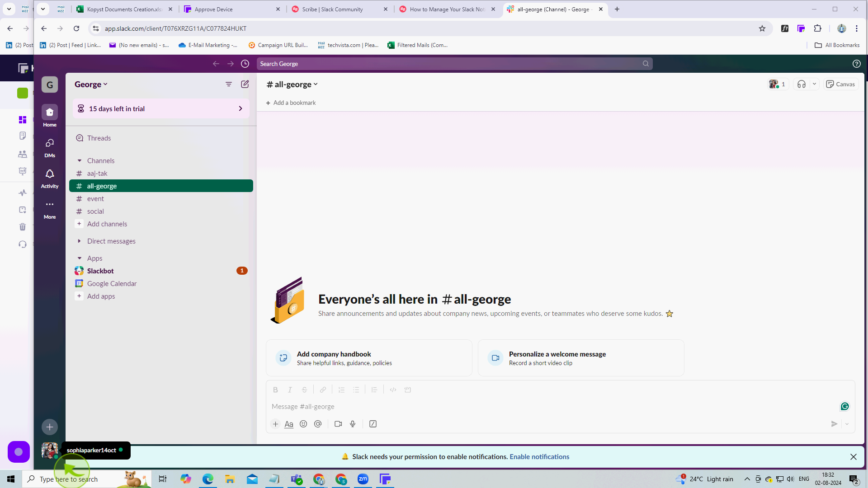Switch to Approve Device tab
868x488 pixels.
[x=232, y=9]
